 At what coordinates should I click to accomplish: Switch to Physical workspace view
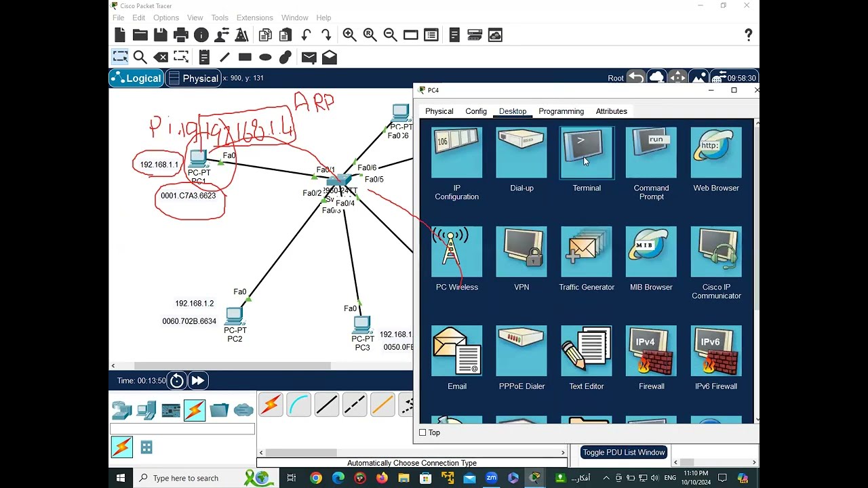(x=193, y=79)
